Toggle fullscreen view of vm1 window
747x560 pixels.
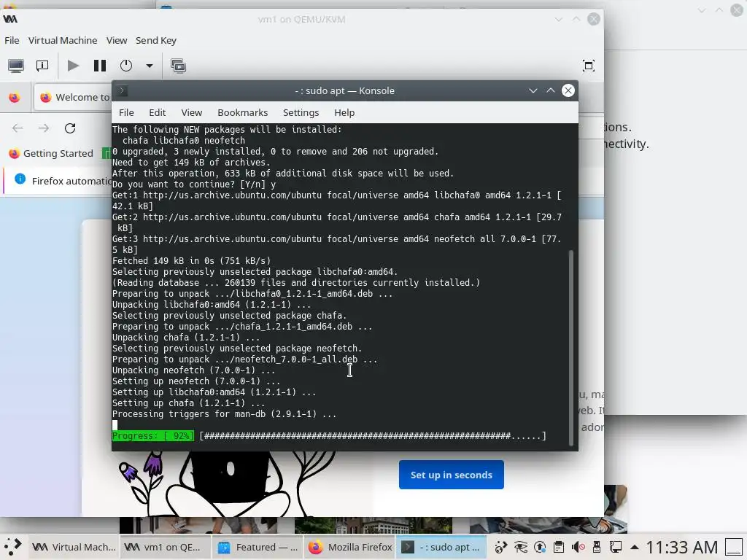click(x=589, y=66)
